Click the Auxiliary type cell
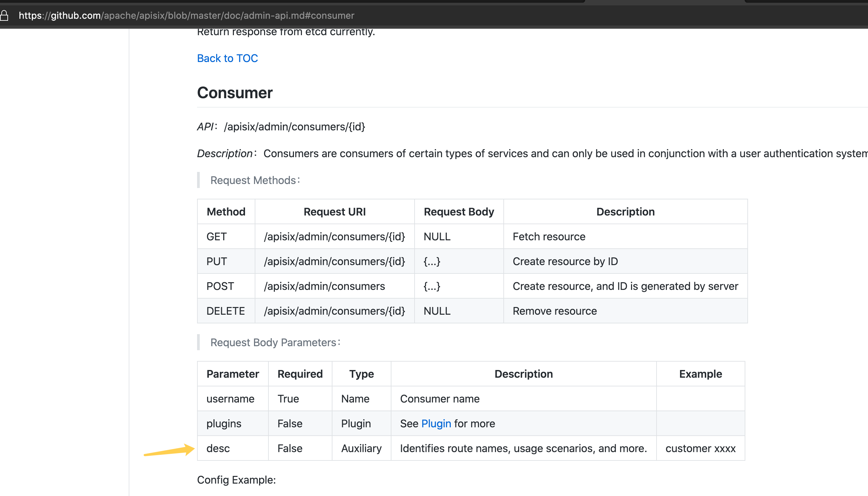Viewport: 868px width, 496px height. 361,448
